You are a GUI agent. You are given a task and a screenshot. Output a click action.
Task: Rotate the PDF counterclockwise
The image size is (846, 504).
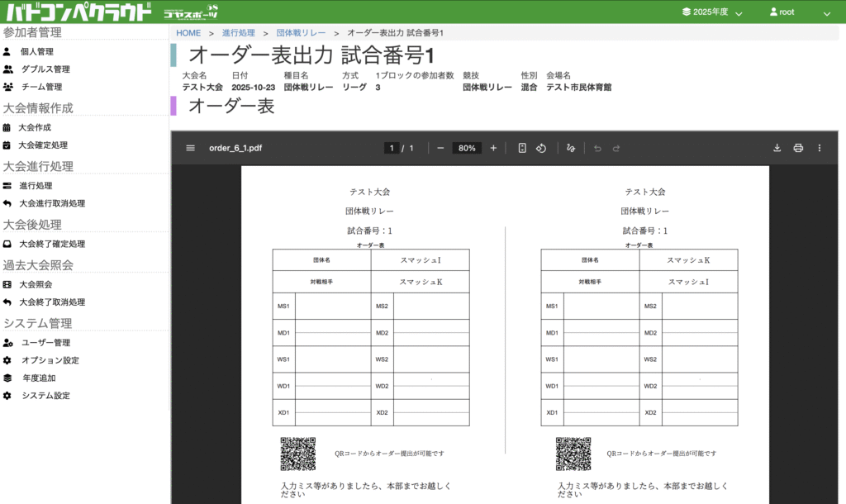point(541,148)
